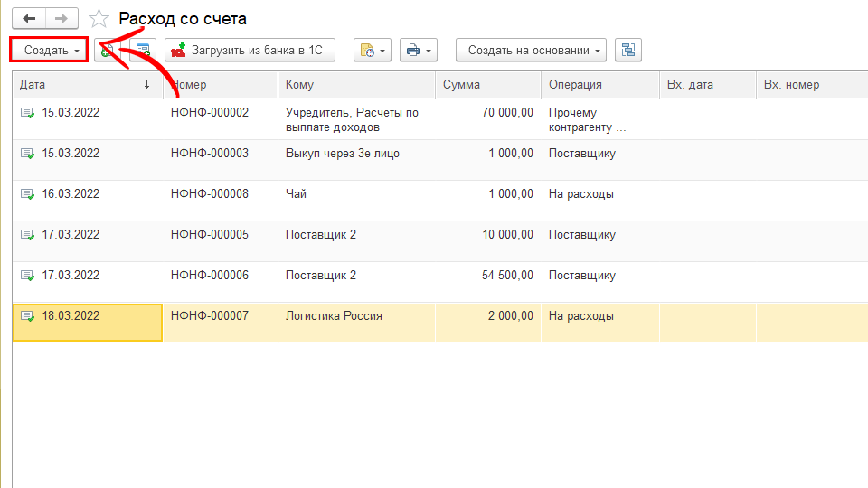
Task: Open the Создать dropdown menu
Action: 50,51
